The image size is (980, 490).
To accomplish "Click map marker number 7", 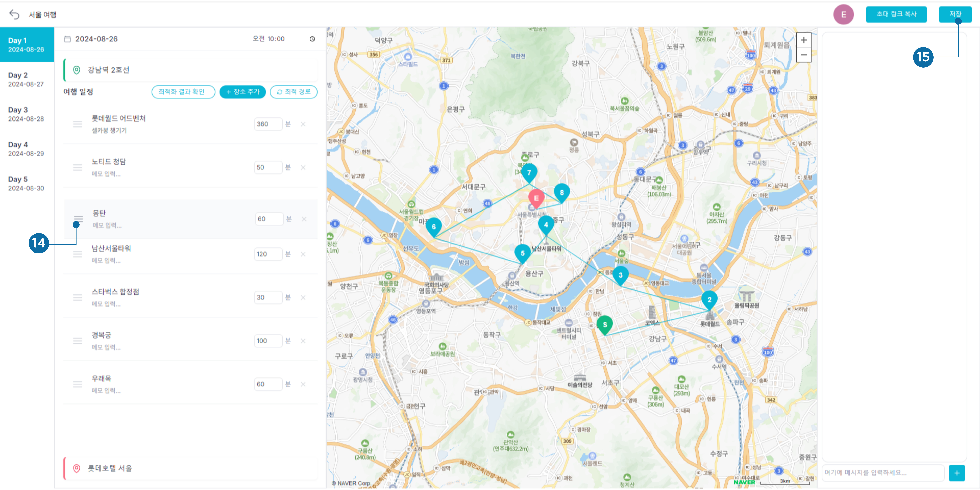I will point(529,173).
